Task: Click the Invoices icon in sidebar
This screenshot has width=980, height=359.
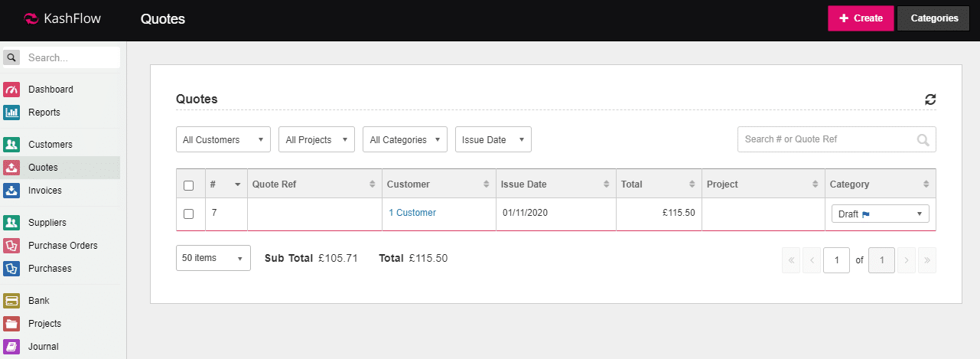Action: (x=11, y=191)
